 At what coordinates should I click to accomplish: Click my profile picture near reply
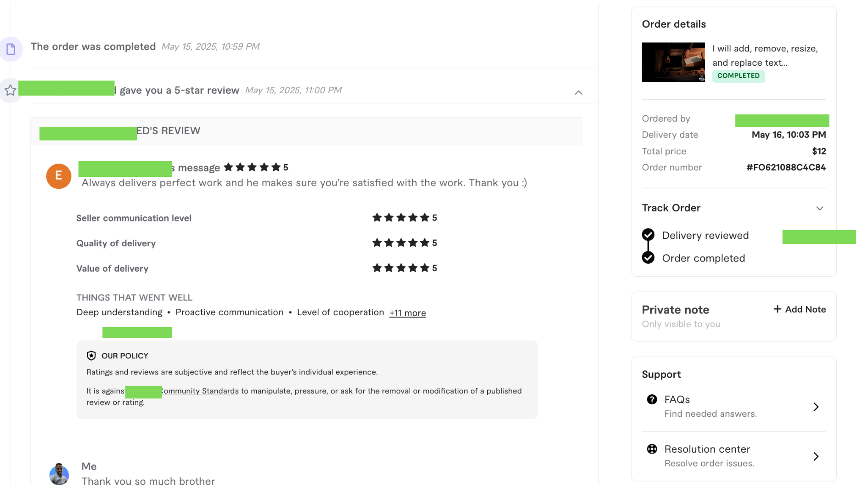(x=59, y=474)
